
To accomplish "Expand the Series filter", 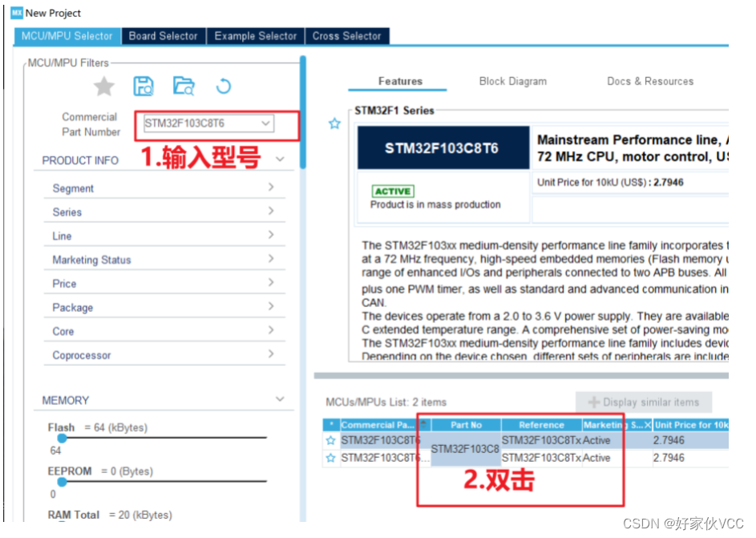I will (271, 211).
